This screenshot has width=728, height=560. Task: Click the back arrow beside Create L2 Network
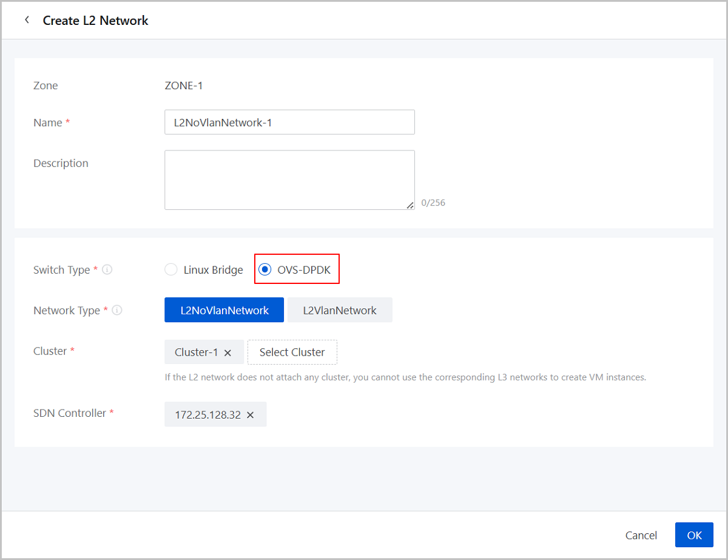click(x=27, y=20)
